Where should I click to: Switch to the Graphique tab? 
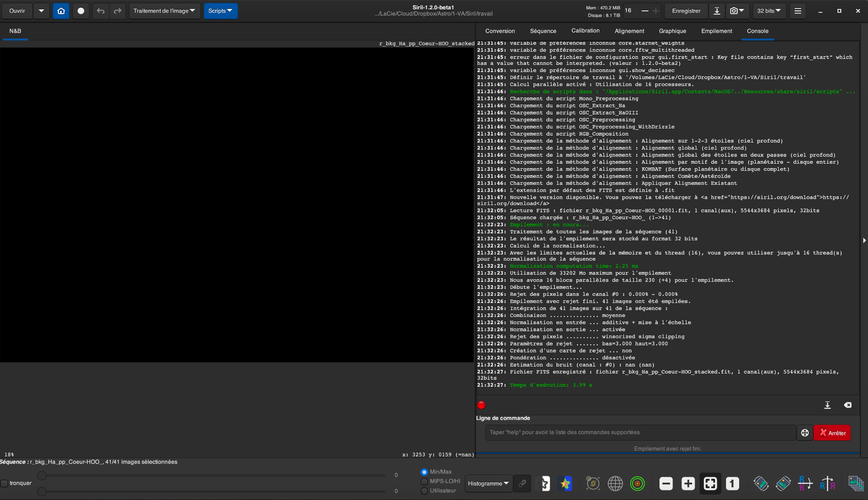672,31
